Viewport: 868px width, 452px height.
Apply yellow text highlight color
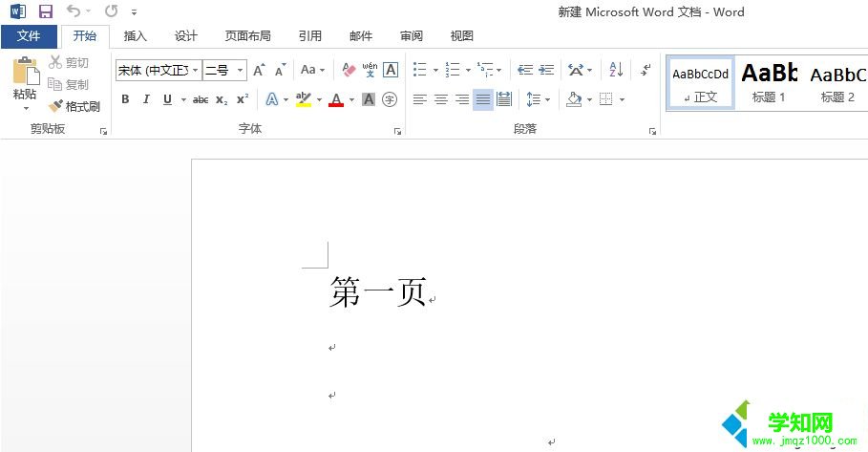click(x=304, y=99)
